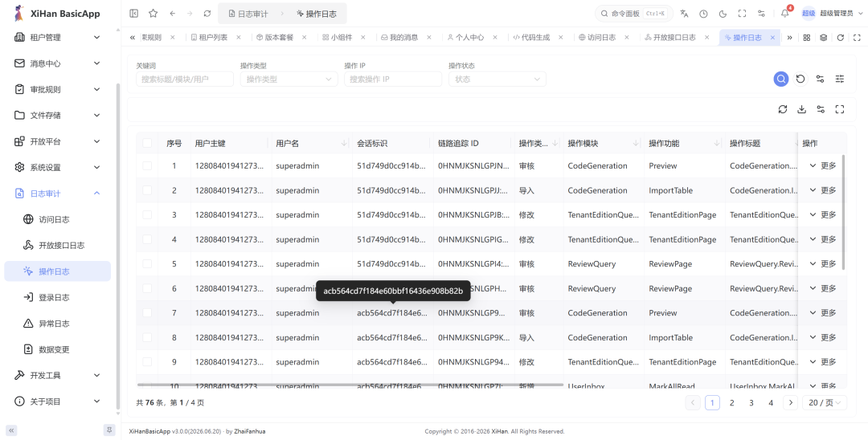Tick the select-all checkbox in table header

(x=147, y=143)
